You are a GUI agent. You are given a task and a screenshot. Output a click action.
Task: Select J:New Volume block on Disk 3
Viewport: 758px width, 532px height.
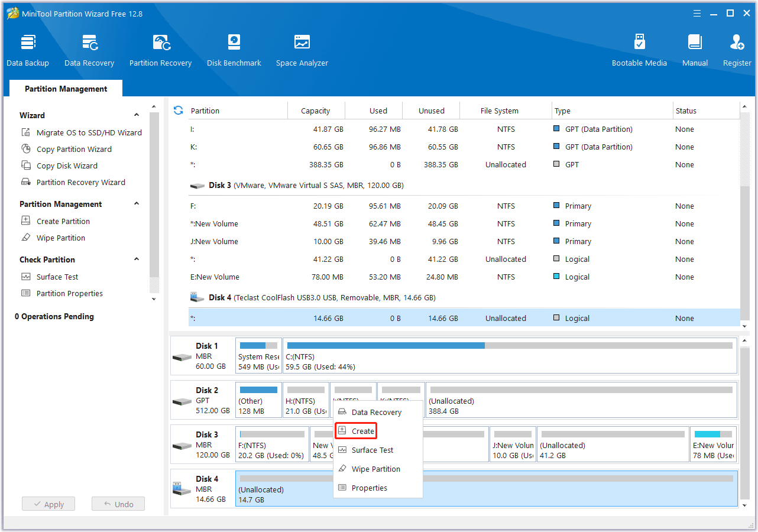click(513, 444)
